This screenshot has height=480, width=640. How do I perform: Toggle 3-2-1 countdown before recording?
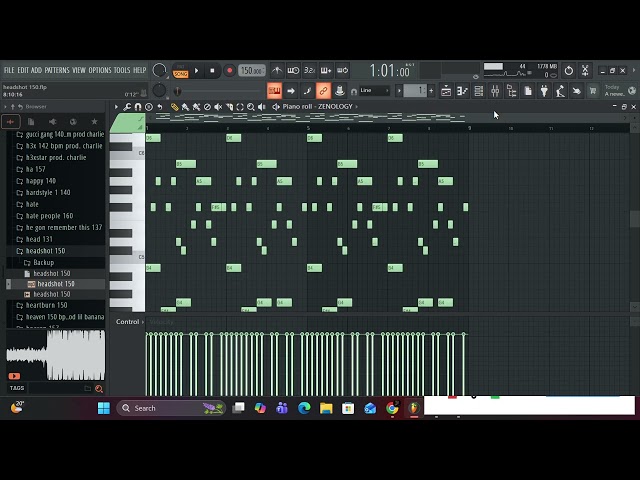pos(310,71)
